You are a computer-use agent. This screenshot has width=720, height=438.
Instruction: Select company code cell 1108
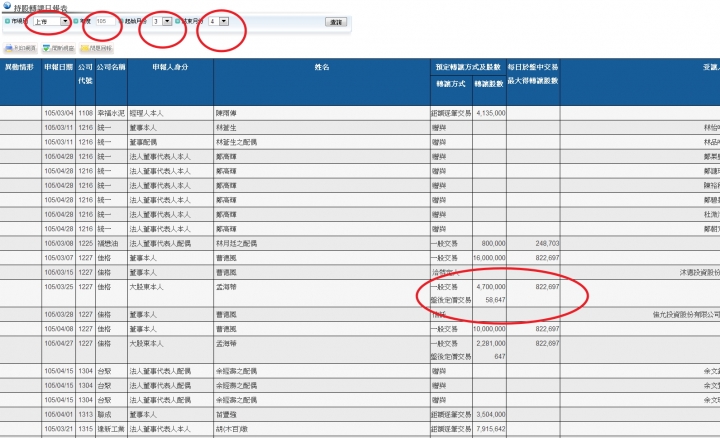[85, 113]
